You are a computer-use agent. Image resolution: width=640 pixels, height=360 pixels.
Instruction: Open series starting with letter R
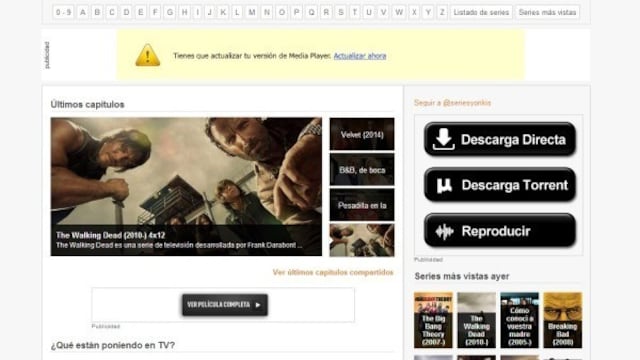326,12
